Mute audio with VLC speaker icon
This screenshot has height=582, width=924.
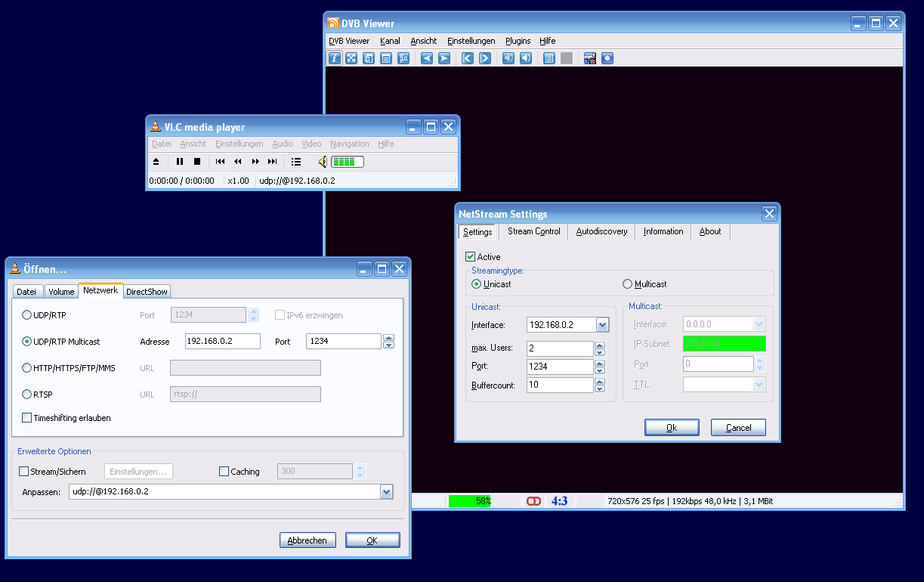click(323, 161)
